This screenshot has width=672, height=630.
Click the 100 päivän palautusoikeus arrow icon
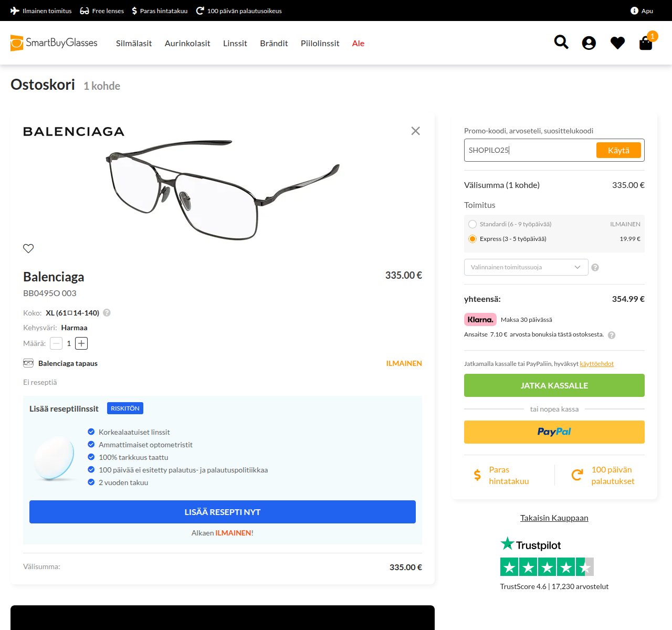click(x=199, y=10)
